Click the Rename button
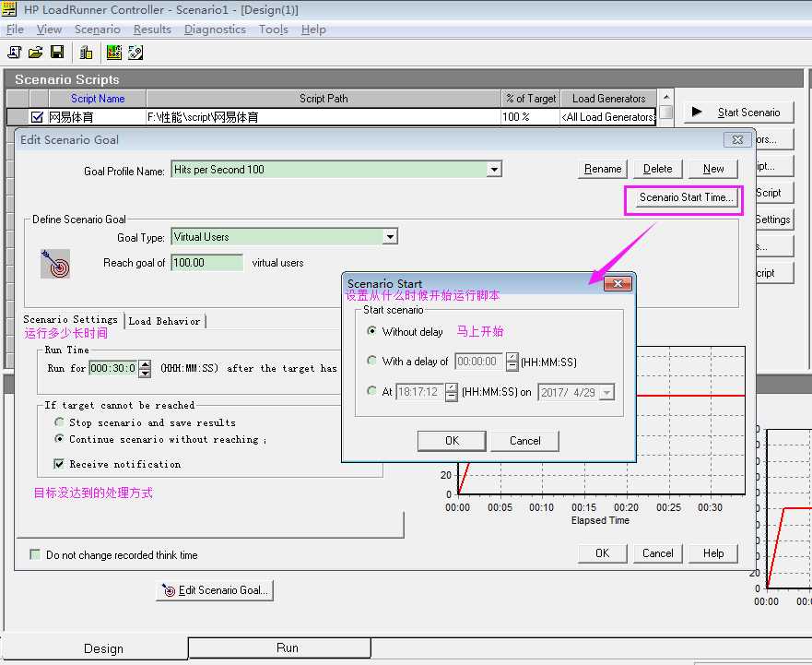Viewport: 812px width, 665px height. coord(603,169)
